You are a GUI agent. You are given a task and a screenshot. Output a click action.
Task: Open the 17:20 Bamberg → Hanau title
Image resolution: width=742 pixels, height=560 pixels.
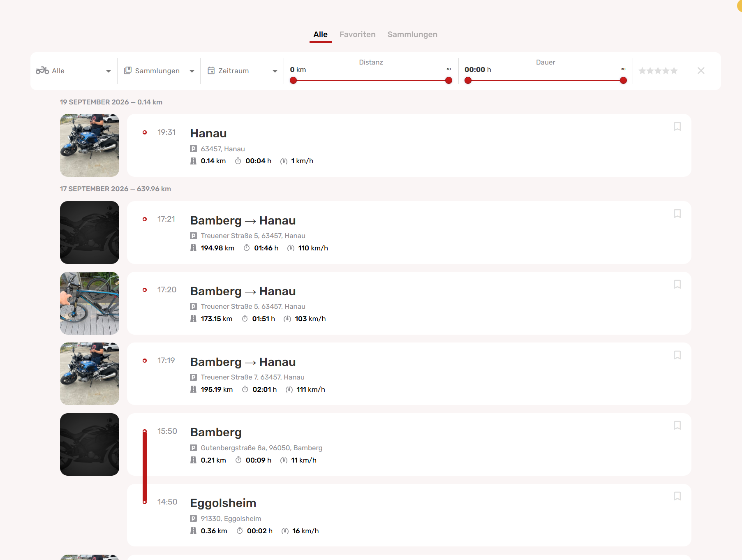[x=243, y=291]
